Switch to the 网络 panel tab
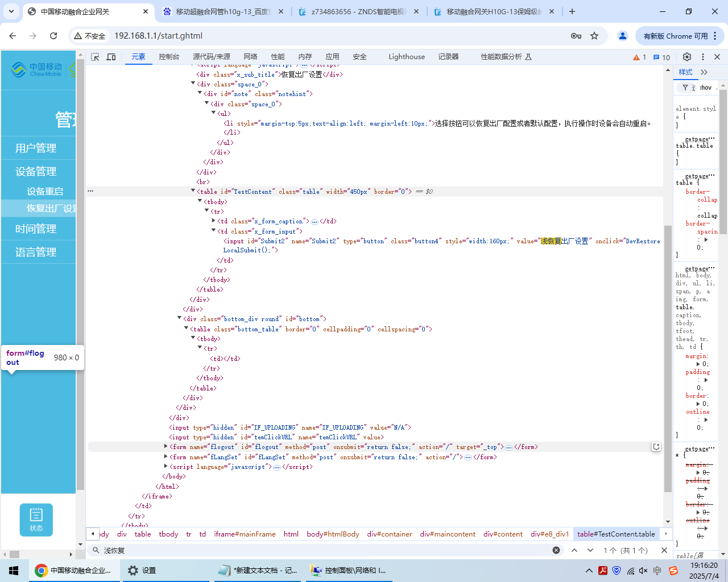The height and width of the screenshot is (582, 728). pos(250,57)
